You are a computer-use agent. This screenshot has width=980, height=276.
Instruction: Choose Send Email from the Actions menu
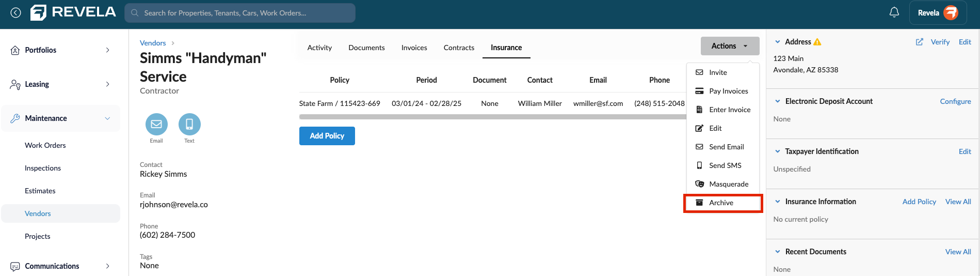[722, 147]
